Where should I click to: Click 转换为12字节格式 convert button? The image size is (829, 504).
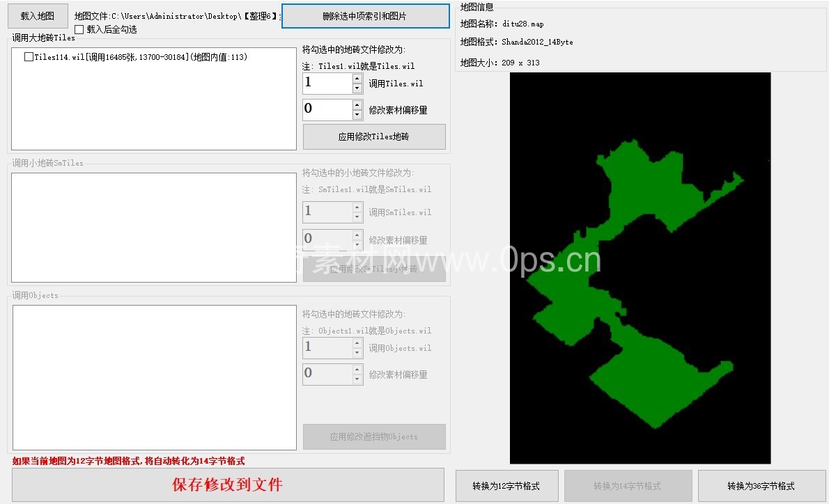coord(506,486)
